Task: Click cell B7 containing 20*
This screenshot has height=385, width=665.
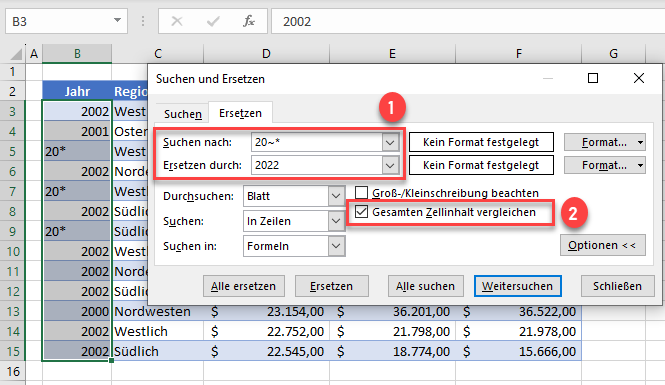Action: coord(77,192)
